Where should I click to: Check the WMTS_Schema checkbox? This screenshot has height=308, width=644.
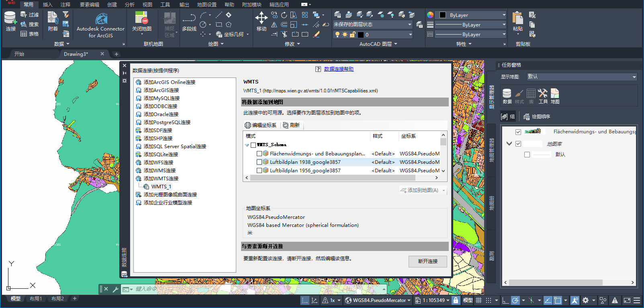[253, 145]
